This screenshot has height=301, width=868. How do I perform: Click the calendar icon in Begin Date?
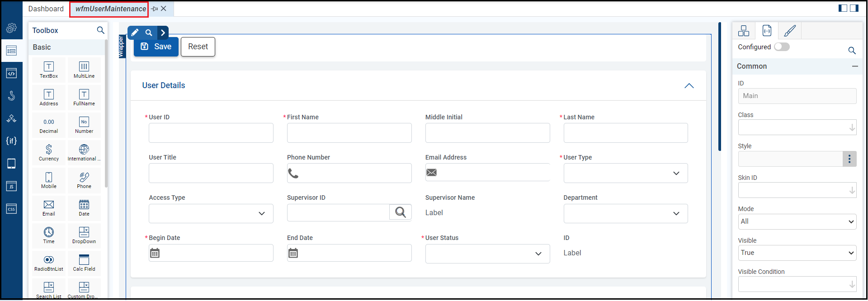click(155, 253)
